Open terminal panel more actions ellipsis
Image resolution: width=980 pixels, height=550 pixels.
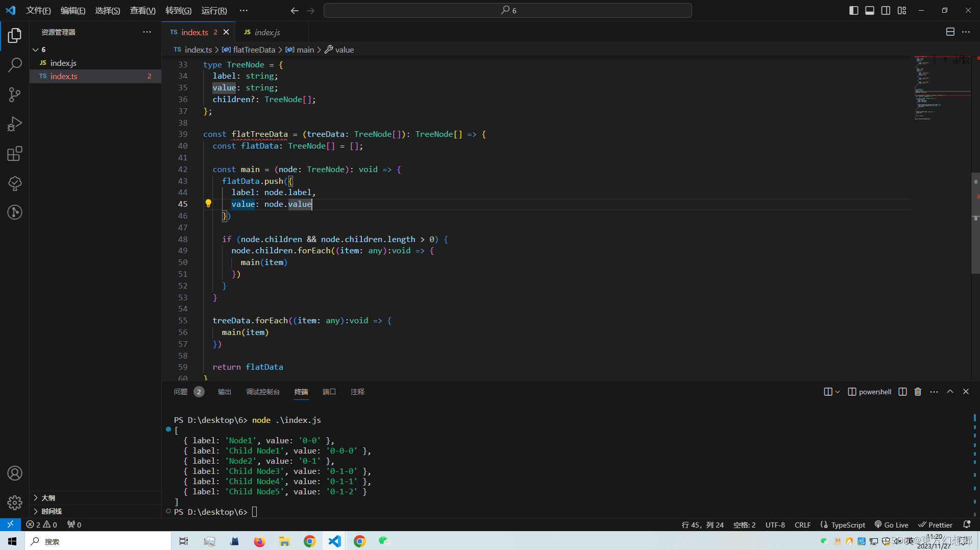click(934, 392)
